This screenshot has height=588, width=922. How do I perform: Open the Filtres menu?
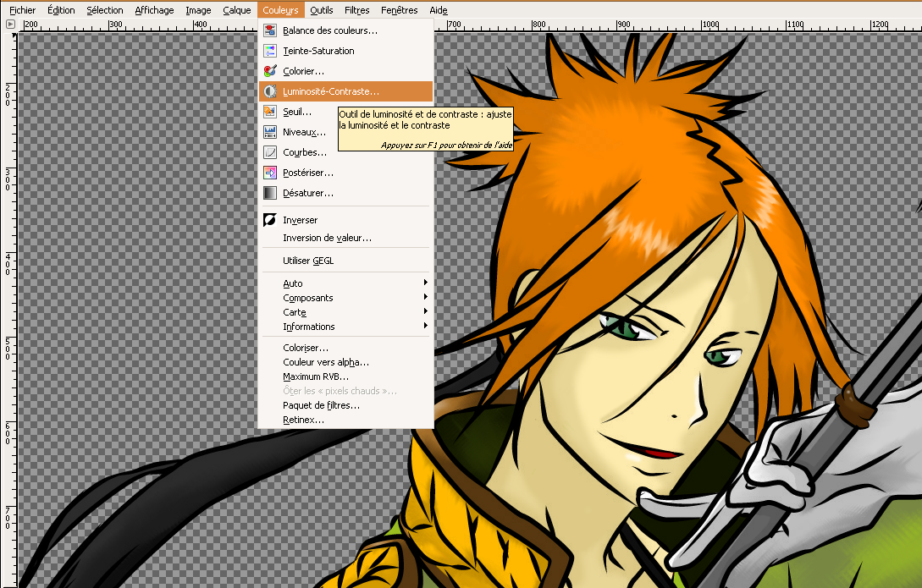point(356,10)
